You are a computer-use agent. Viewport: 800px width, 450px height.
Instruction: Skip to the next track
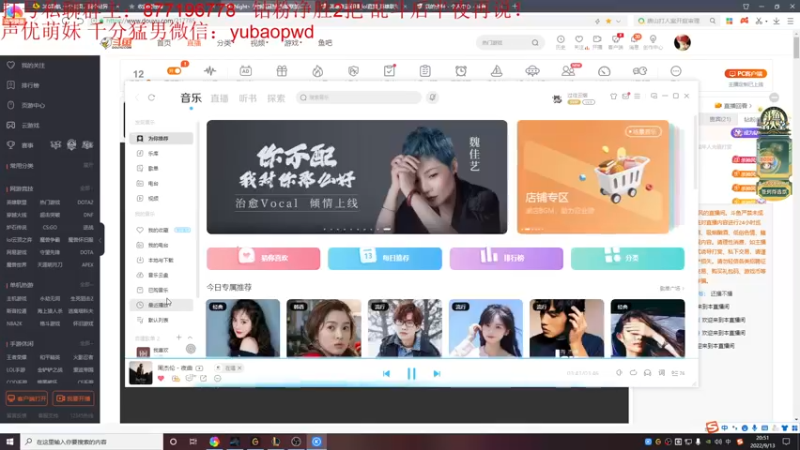click(x=437, y=373)
